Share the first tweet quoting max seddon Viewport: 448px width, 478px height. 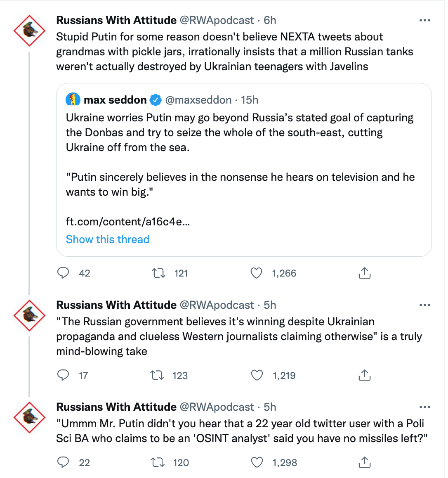pos(365,273)
